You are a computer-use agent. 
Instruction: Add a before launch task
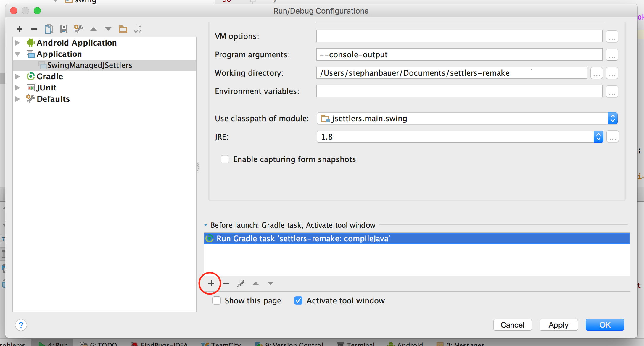pos(211,283)
